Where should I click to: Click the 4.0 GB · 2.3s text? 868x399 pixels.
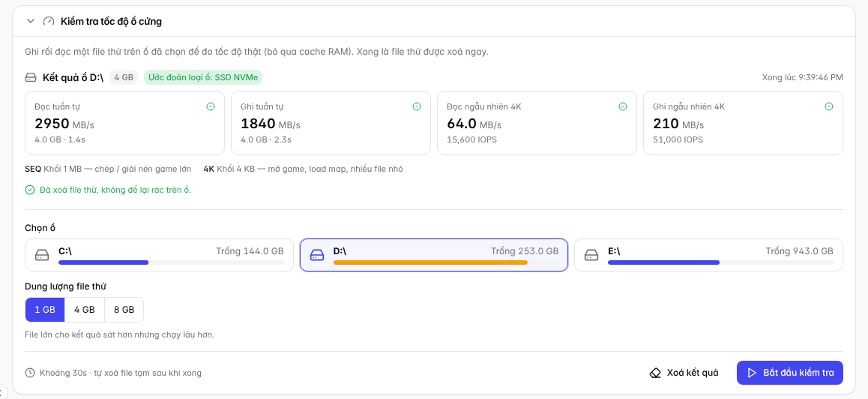(x=266, y=139)
